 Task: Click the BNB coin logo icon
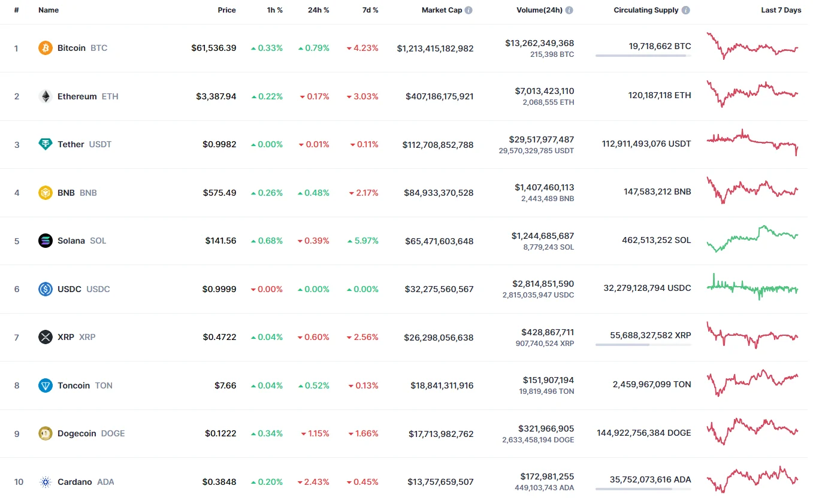point(46,193)
